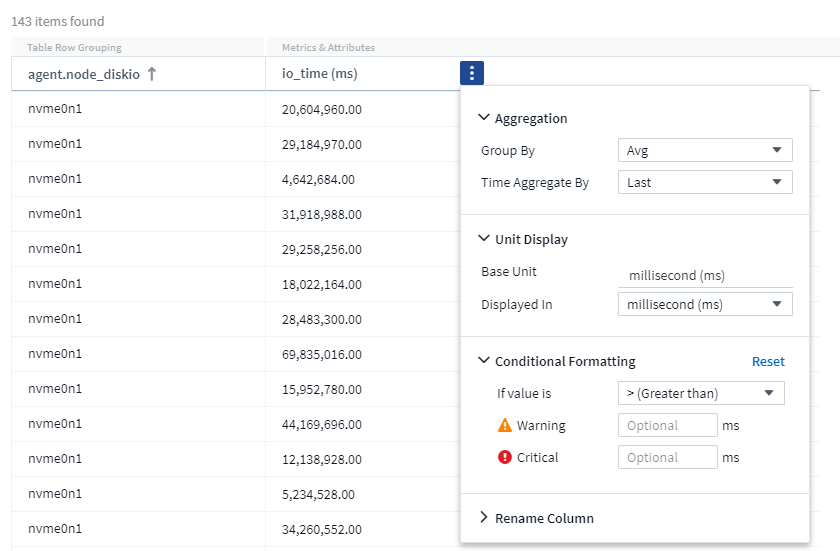The width and height of the screenshot is (840, 551).
Task: Click the red Critical alert icon
Action: pyautogui.click(x=505, y=457)
